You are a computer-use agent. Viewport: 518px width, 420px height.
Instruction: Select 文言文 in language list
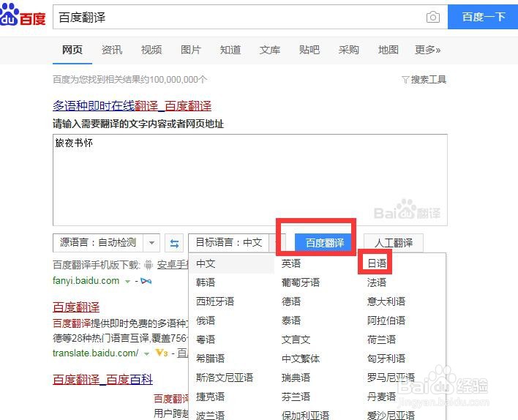pos(296,340)
